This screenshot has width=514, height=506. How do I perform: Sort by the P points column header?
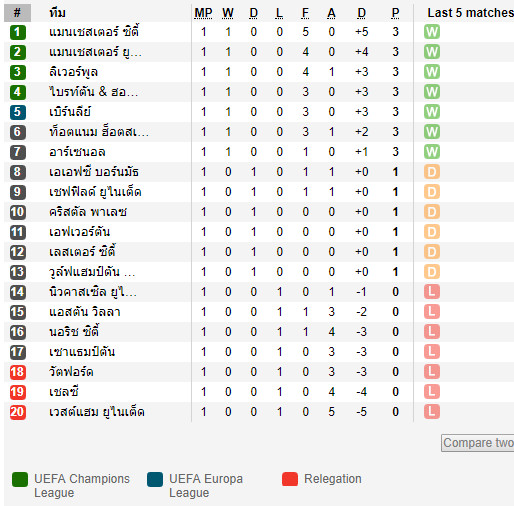395,13
